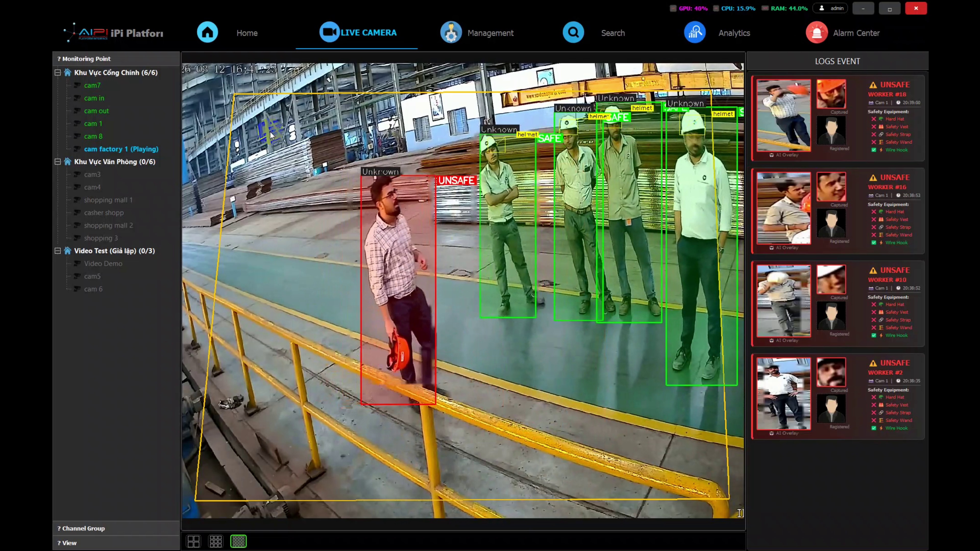980x551 pixels.
Task: Click the Analytics chart icon
Action: point(695,32)
